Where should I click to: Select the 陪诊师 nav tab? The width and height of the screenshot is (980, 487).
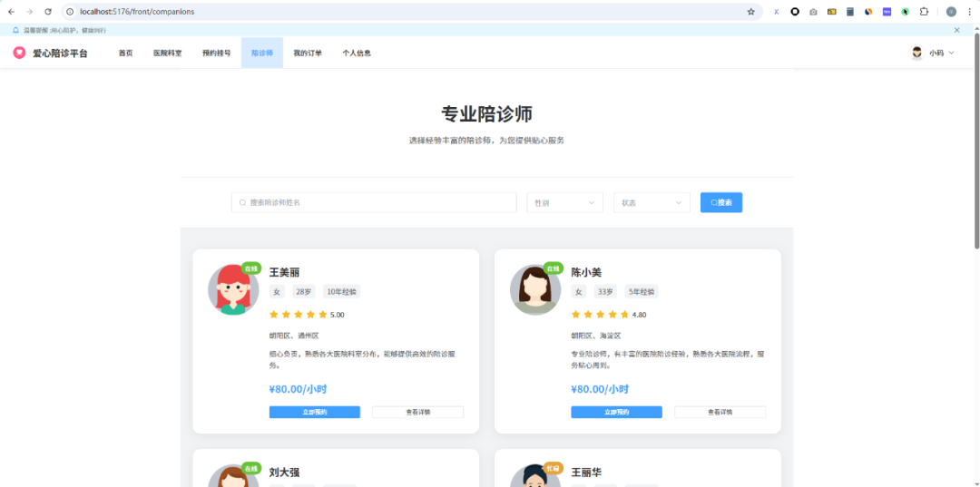262,54
